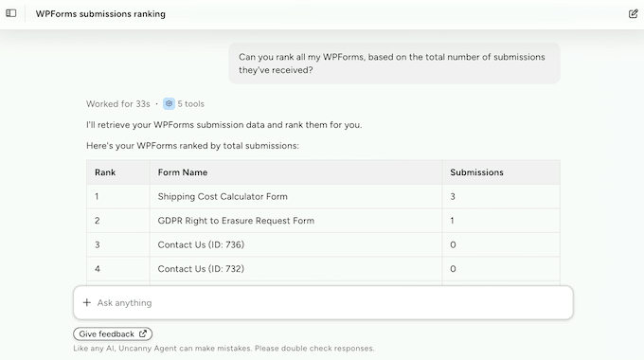Toggle the sidebar panel icon
Screen dimensions: 644x360
(11, 13)
